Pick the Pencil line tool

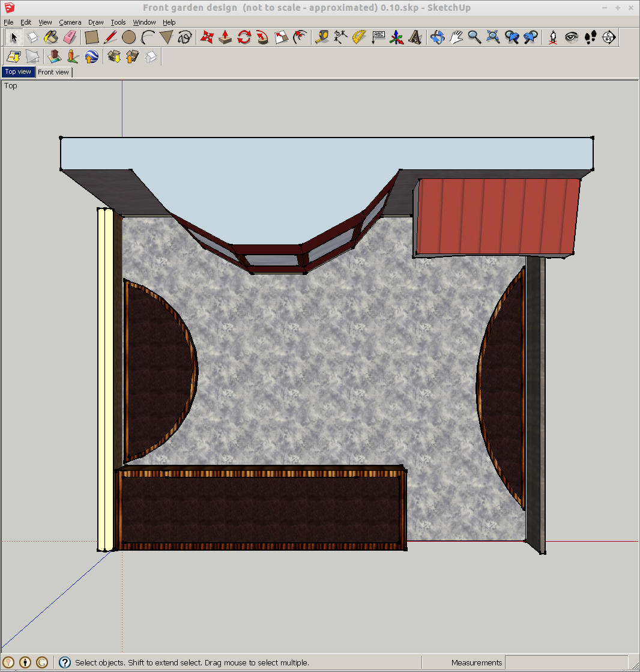(x=110, y=37)
